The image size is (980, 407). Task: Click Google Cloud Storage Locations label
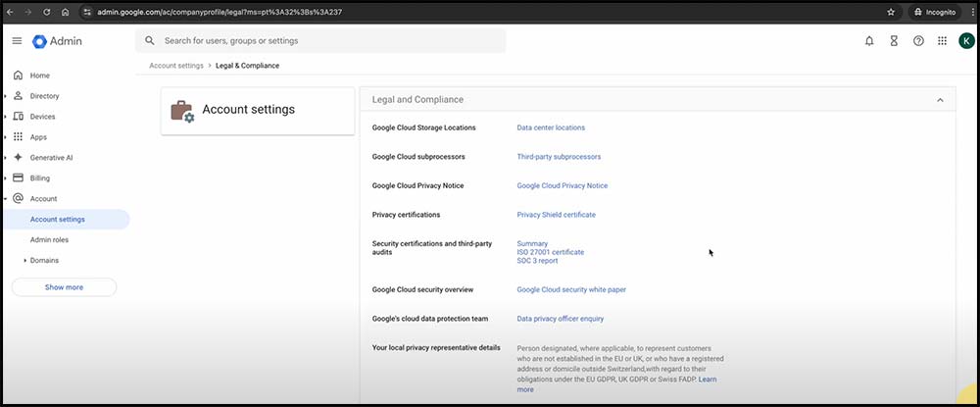[423, 127]
